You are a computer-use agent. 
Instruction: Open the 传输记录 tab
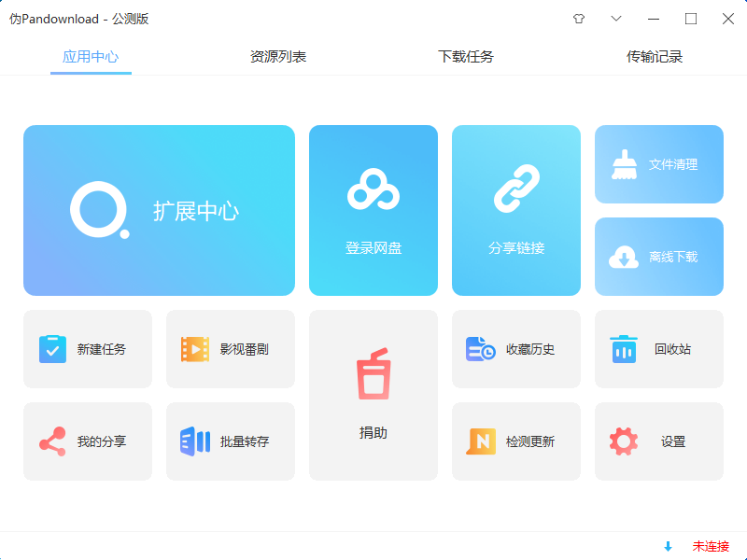655,56
